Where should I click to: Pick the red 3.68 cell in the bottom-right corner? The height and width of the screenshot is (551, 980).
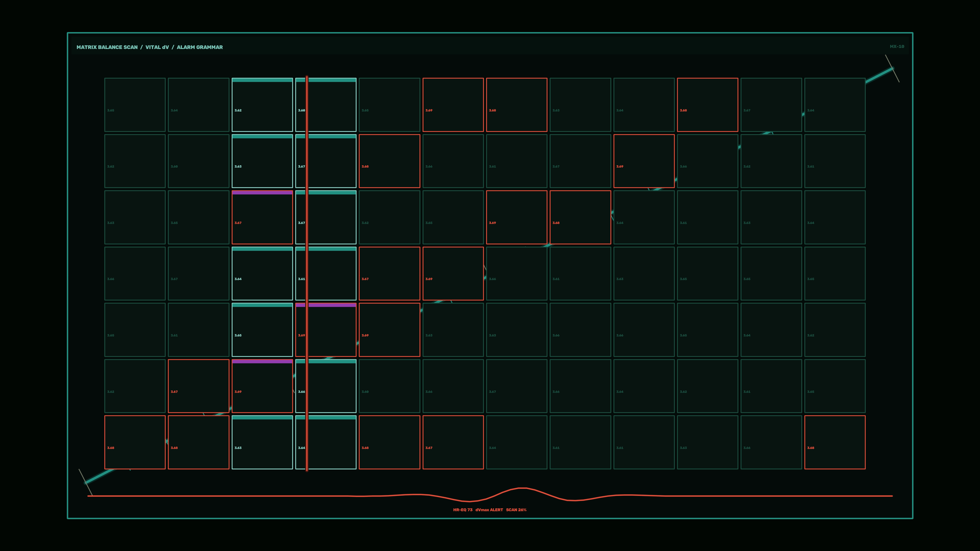835,442
